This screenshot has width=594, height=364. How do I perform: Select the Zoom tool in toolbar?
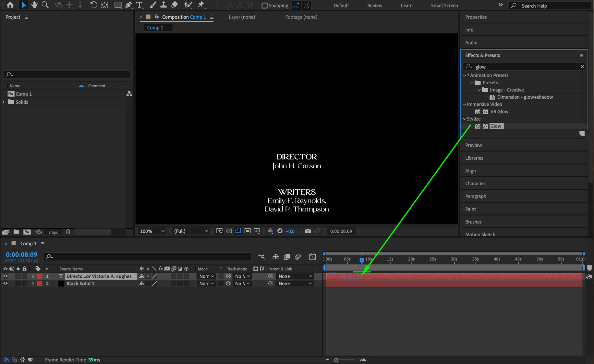tap(45, 5)
